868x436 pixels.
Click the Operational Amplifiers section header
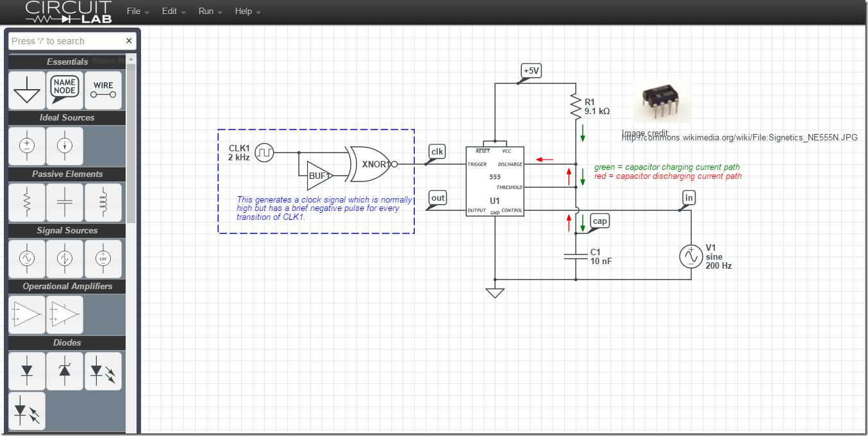tap(67, 287)
